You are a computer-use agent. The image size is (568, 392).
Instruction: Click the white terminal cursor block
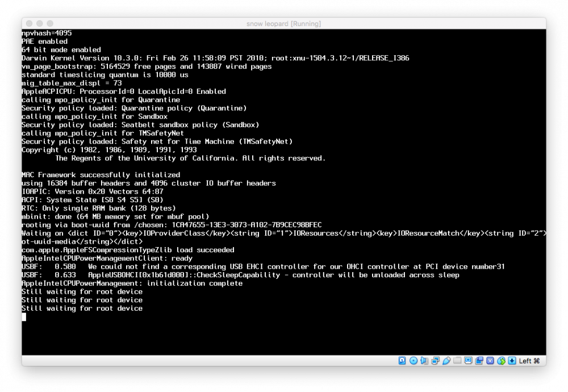24,317
